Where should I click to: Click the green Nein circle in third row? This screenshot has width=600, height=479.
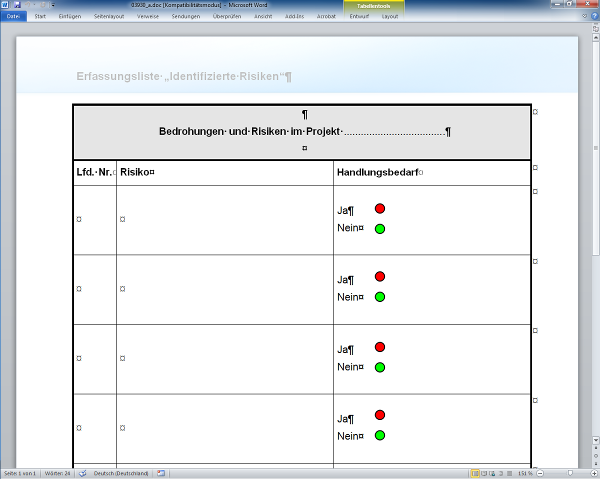click(380, 367)
